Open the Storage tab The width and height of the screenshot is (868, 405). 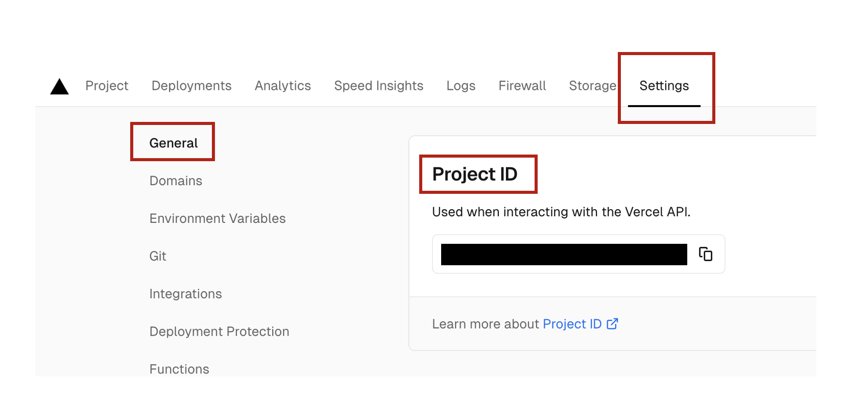coord(592,86)
